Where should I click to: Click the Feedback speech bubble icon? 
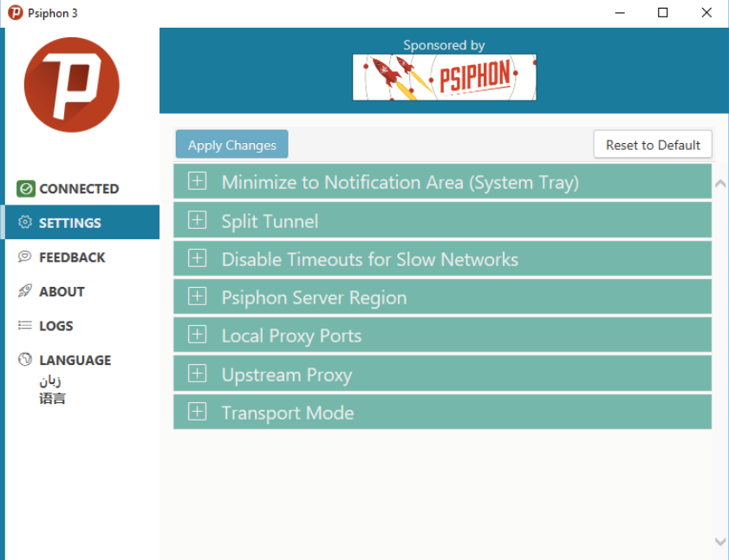(25, 257)
